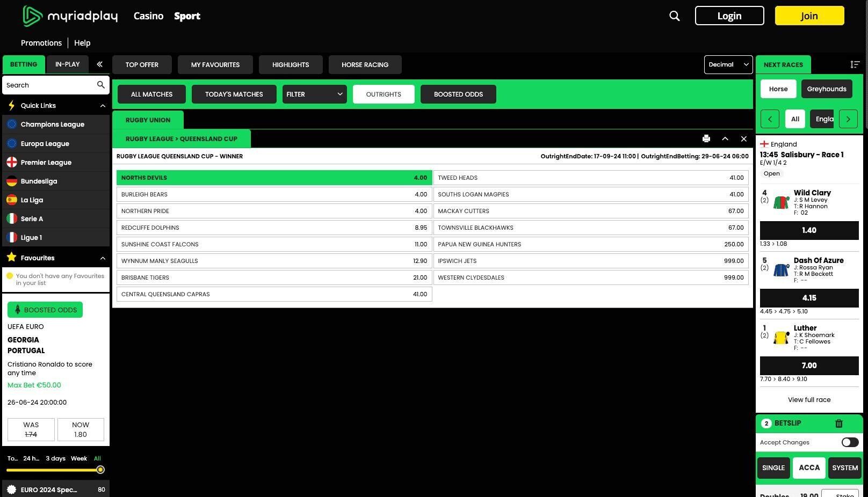Click the next races sort icon
868x497 pixels.
coord(855,64)
